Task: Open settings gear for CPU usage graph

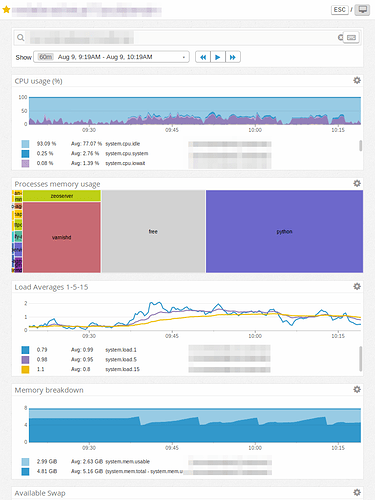Action: click(x=357, y=80)
